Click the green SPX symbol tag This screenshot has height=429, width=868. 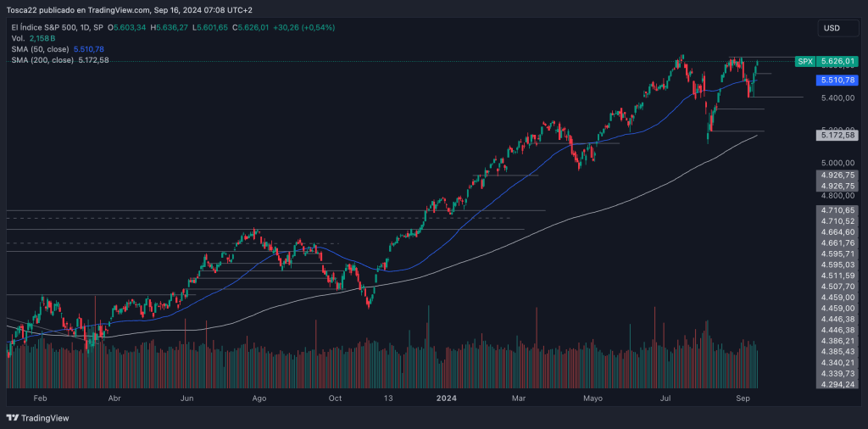[804, 62]
